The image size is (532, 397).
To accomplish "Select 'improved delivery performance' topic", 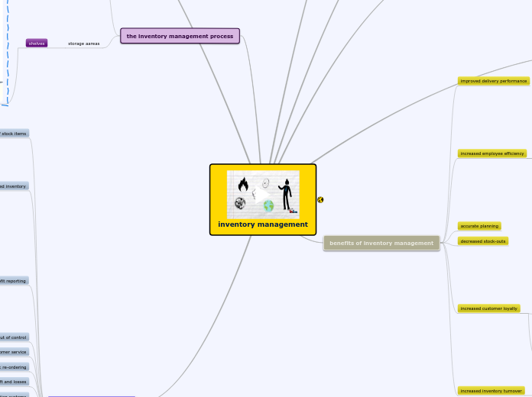I will 493,81.
